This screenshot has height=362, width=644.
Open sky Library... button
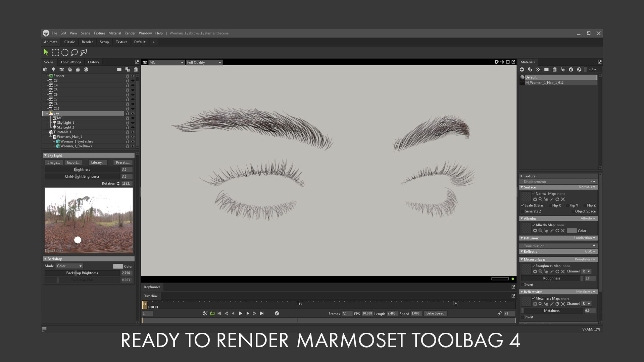[98, 163]
